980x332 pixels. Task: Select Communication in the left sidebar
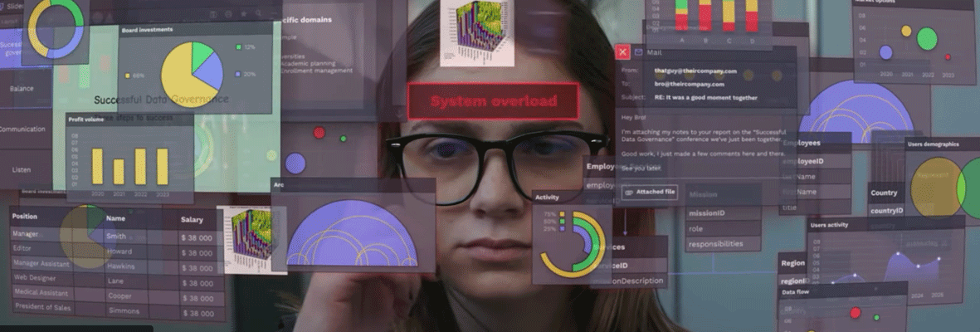click(x=22, y=129)
